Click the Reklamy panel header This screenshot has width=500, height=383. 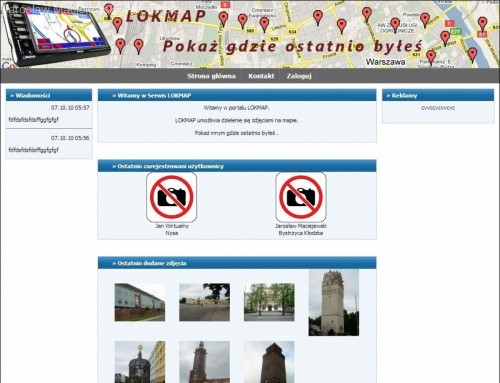coord(438,95)
